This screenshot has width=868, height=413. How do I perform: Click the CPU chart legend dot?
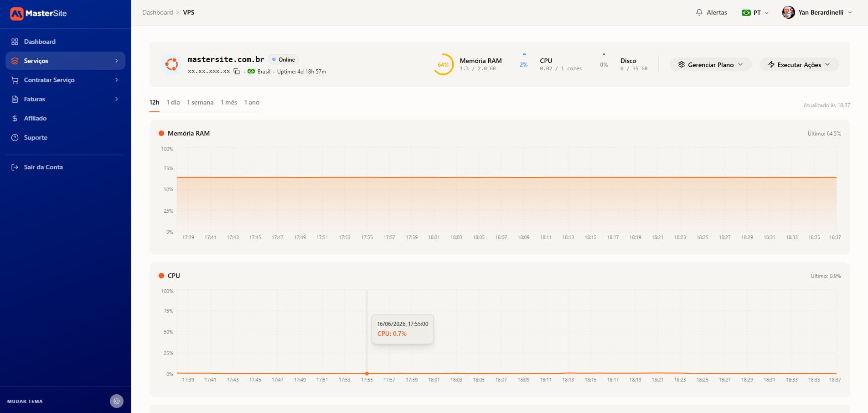[x=161, y=276]
